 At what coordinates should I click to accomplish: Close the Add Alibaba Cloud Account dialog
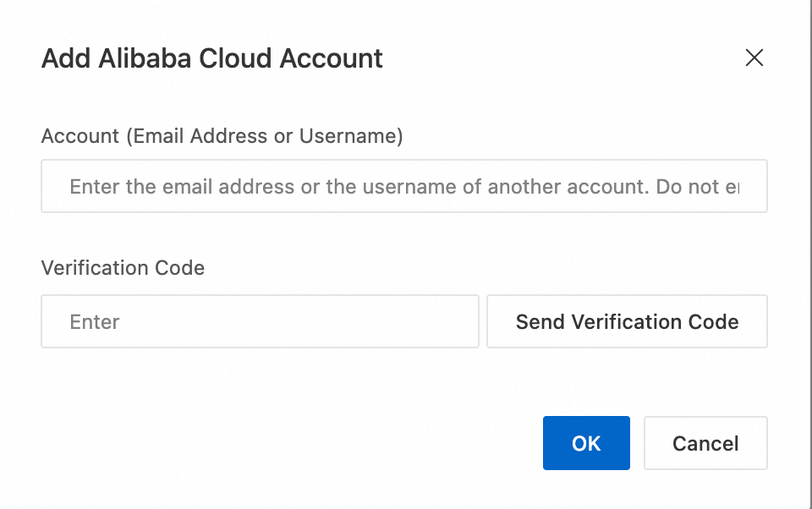[x=754, y=57]
